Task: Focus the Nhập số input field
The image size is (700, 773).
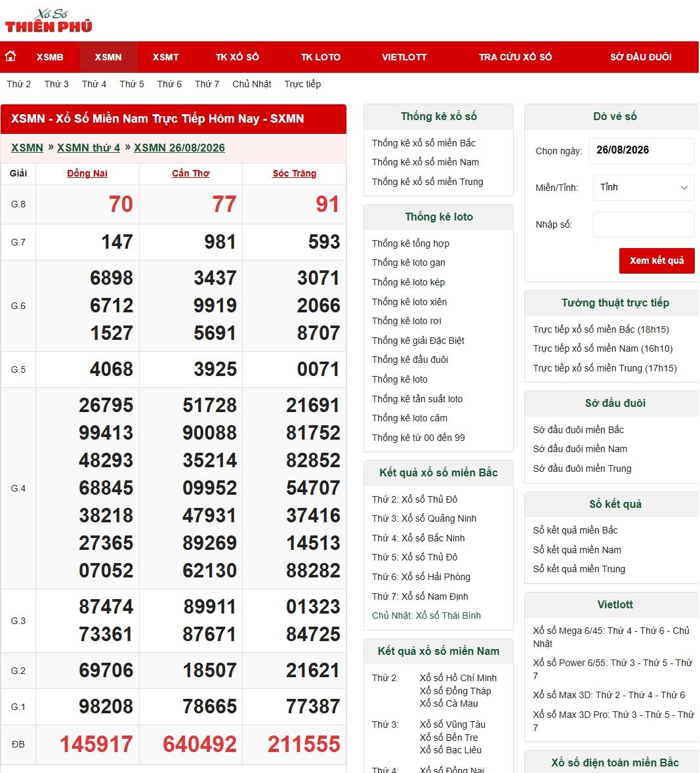Action: click(644, 224)
